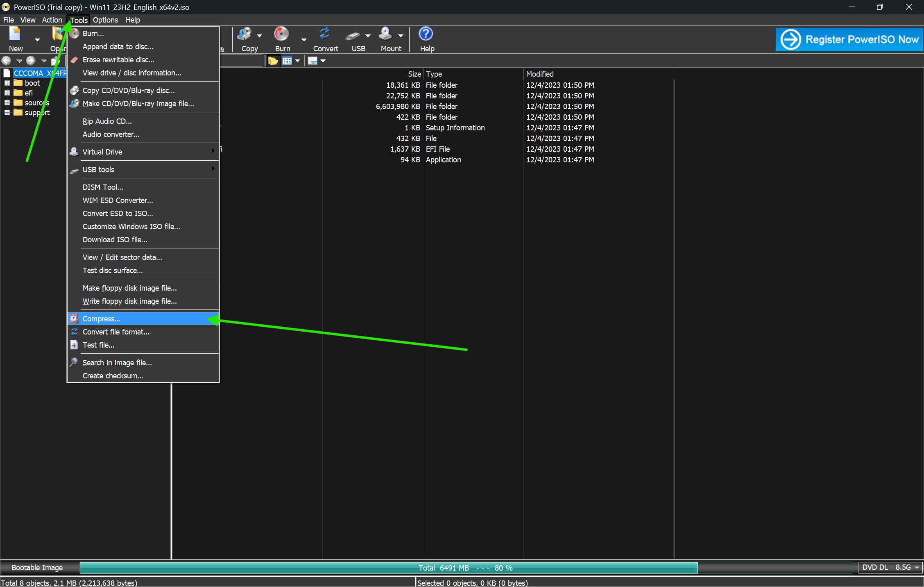Expand the sources folder in tree
This screenshot has height=587, width=924.
pyautogui.click(x=7, y=103)
